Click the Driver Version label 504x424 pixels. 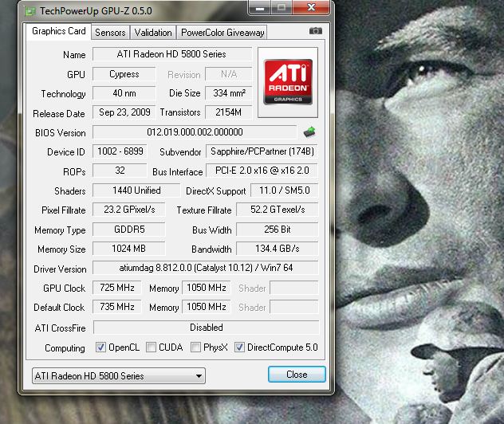click(x=60, y=269)
